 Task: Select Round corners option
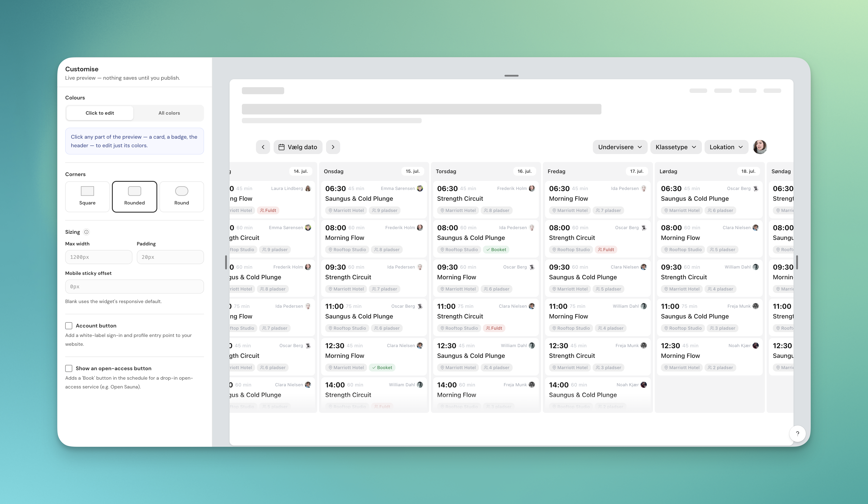(x=182, y=197)
